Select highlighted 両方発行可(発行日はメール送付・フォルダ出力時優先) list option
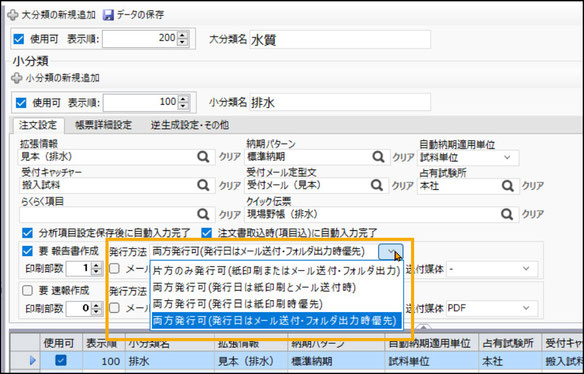The image size is (584, 374). click(276, 321)
